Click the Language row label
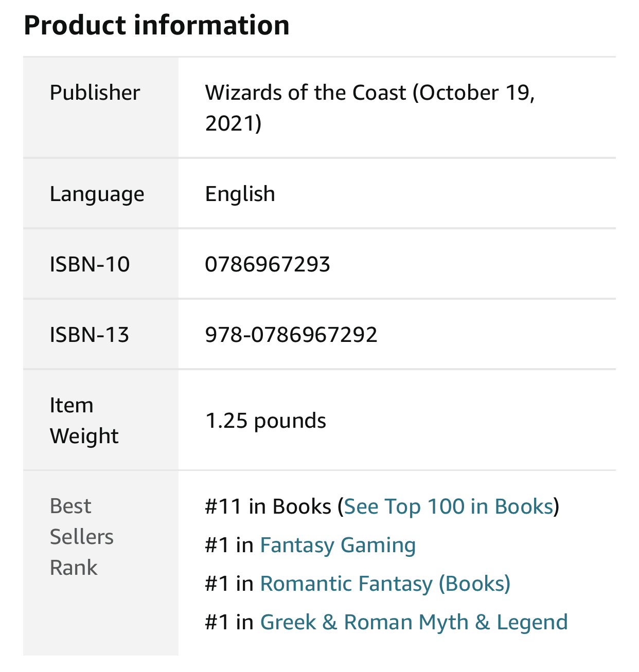The height and width of the screenshot is (672, 639). [x=97, y=194]
